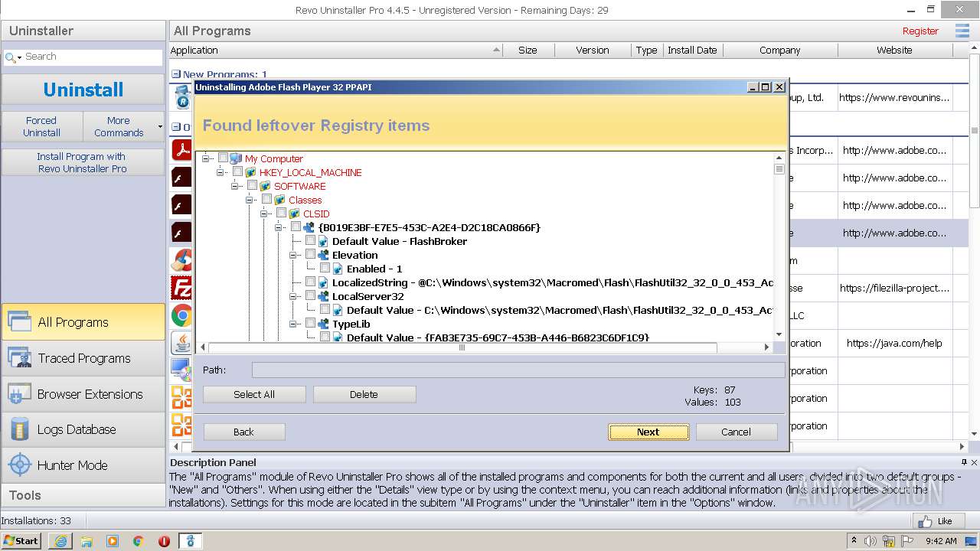Cancel the uninstall dialog

pos(737,432)
